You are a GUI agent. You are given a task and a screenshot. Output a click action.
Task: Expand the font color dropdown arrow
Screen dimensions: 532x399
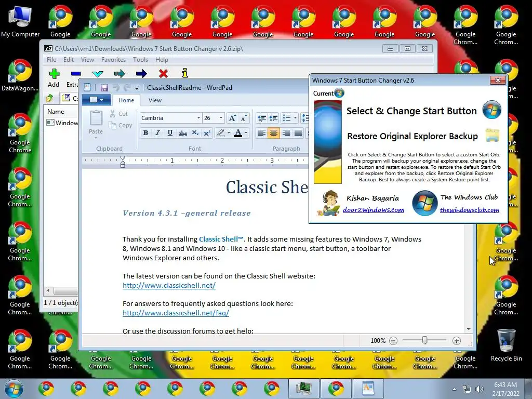(246, 133)
